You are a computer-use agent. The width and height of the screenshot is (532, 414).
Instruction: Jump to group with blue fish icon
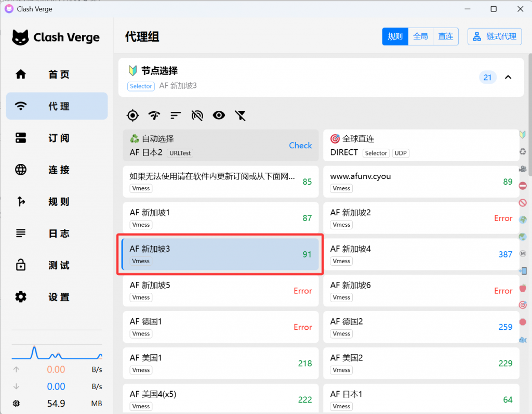coord(523,340)
